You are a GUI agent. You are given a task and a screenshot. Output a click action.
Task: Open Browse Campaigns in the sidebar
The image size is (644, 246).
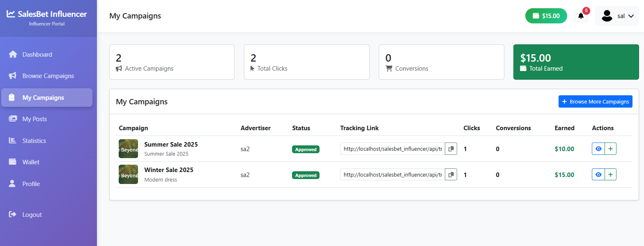46,76
